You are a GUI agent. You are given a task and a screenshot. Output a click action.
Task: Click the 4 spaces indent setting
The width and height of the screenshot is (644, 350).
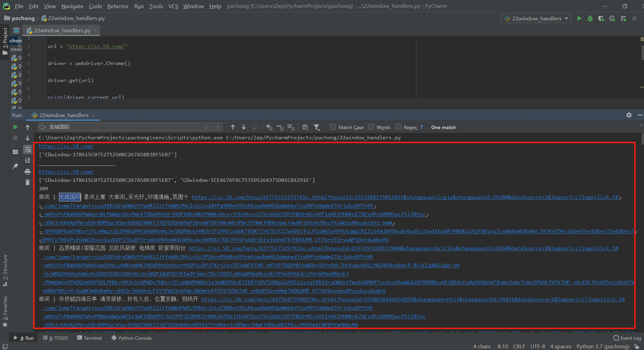click(x=560, y=346)
